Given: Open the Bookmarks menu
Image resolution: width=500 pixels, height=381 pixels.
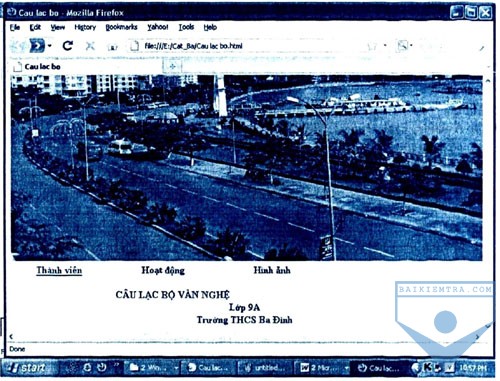Looking at the screenshot, I should pos(121,27).
